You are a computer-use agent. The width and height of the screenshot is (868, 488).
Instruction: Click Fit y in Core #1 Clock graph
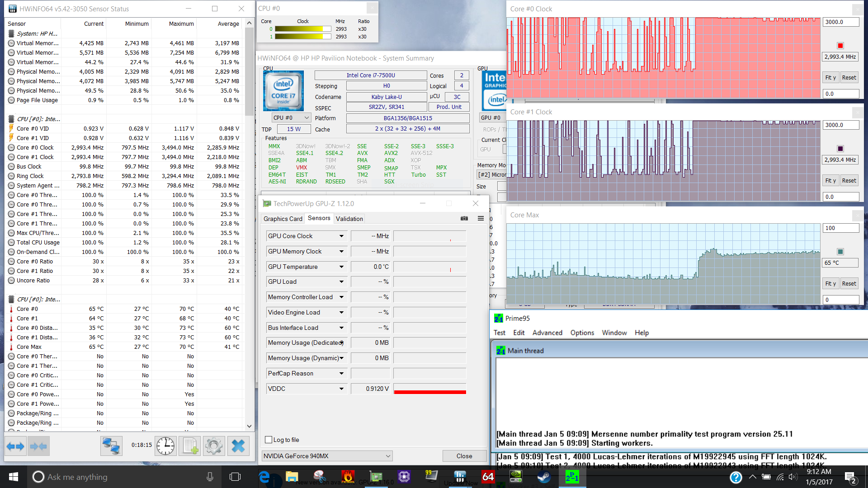(830, 180)
